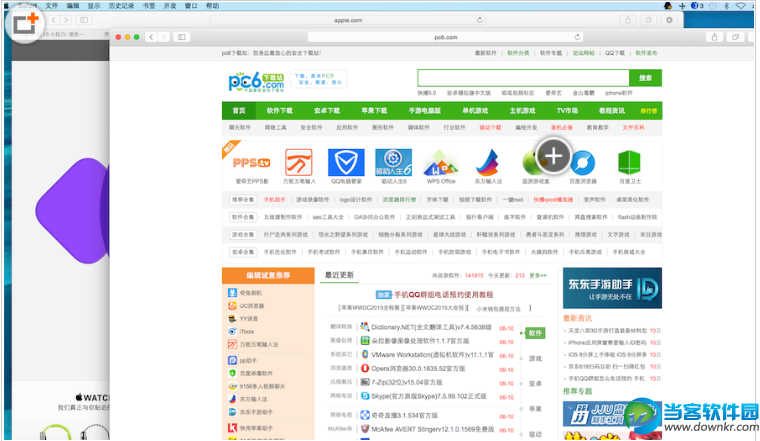Open the 驱动人生6 app icon
Viewport: 760px width, 441px height.
[394, 162]
